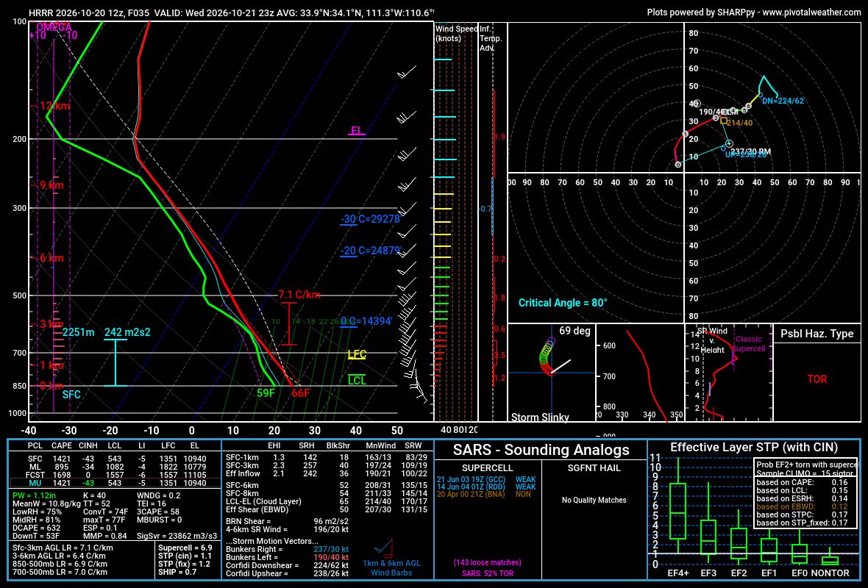Click the red TOR hazard type
This screenshot has height=588, width=868.
[817, 379]
